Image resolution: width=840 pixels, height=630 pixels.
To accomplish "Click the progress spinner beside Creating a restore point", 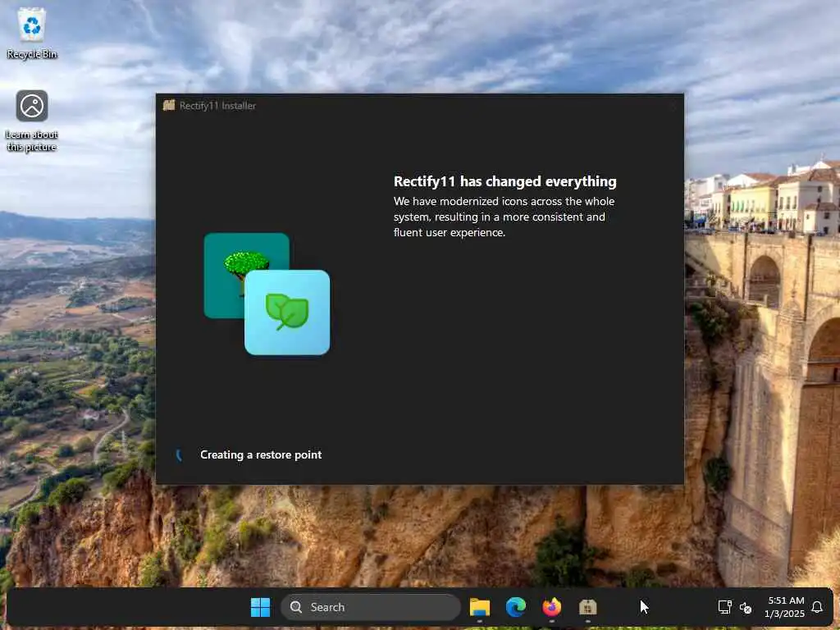I will coord(180,454).
